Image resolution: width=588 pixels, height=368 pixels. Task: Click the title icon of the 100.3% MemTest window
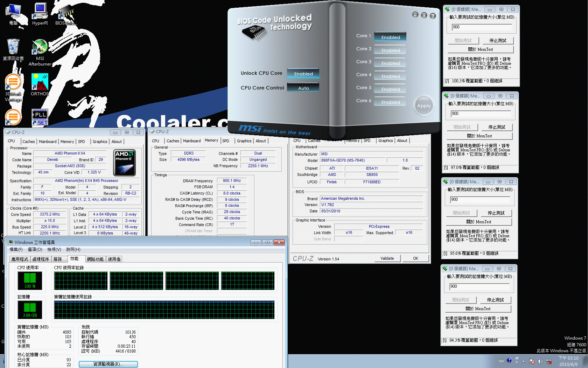tap(447, 9)
